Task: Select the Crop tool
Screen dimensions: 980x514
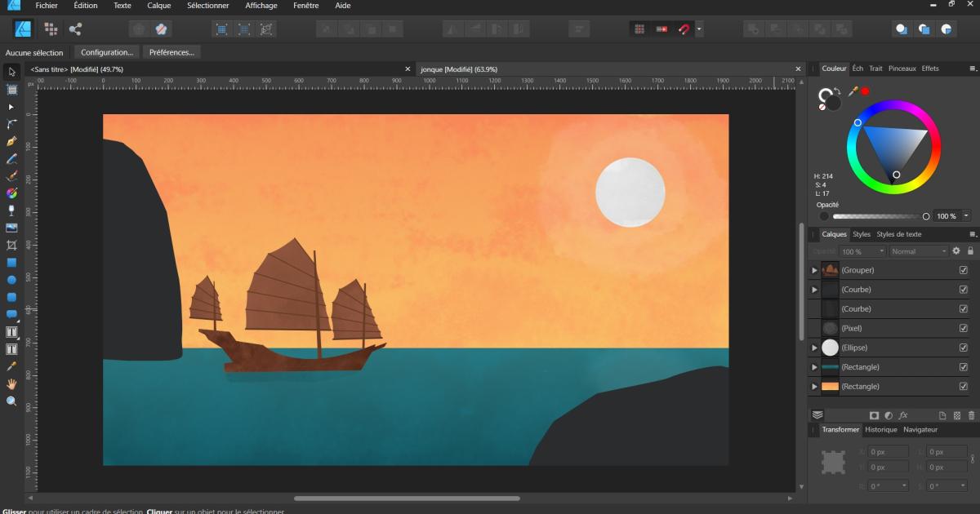Action: (11, 245)
